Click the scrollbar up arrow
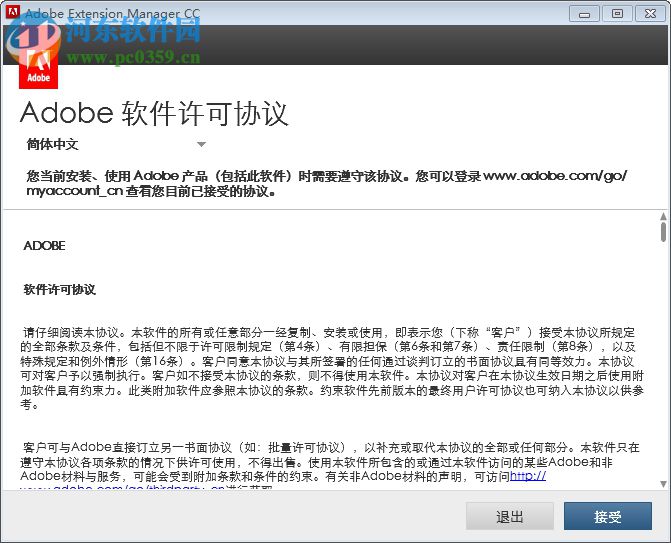Screen dimensions: 671x543 coord(663,216)
